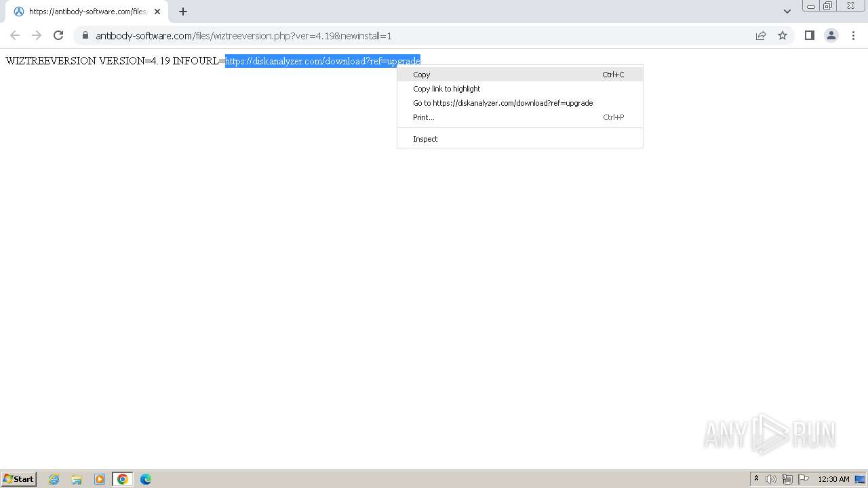Show hidden system tray icons
Image resolution: width=868 pixels, height=488 pixels.
point(756,479)
